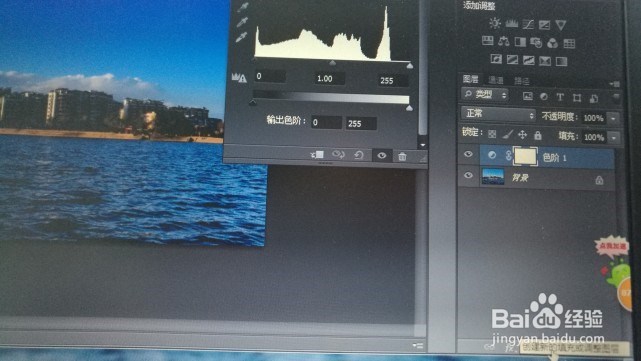Click the 输出色阶 field showing 255
This screenshot has width=641, height=361.
click(361, 123)
